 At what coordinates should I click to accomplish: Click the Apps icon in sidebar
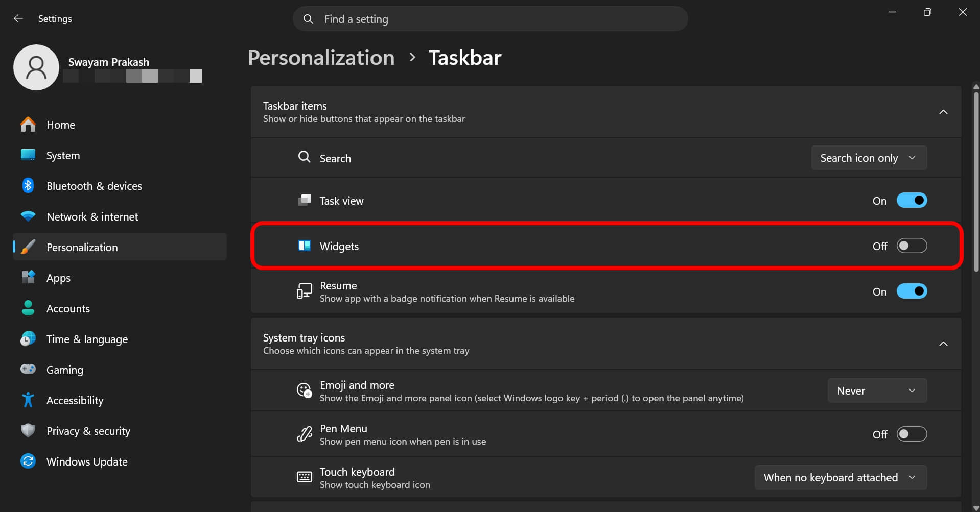[x=28, y=278]
